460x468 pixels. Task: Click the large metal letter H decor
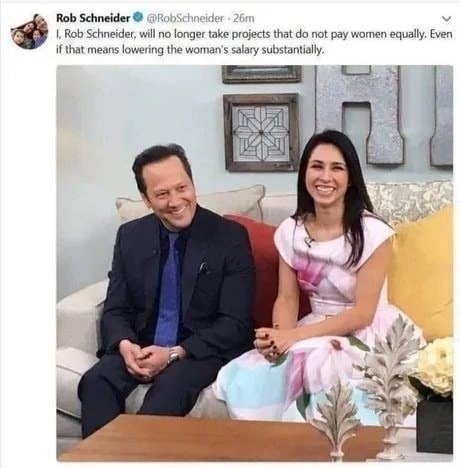coord(360,113)
